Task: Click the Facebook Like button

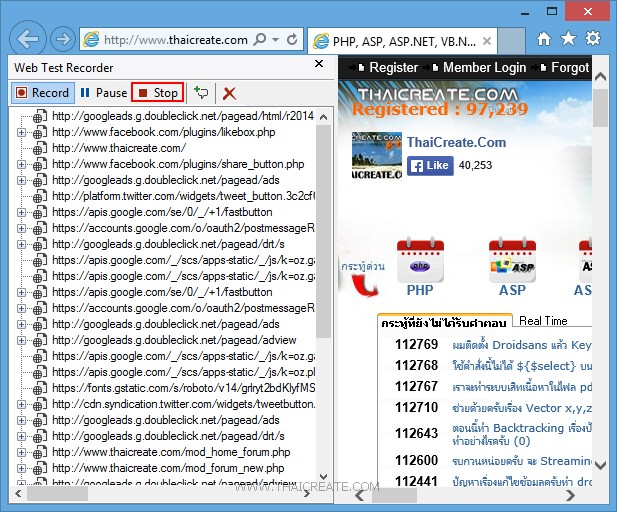Action: [x=430, y=165]
